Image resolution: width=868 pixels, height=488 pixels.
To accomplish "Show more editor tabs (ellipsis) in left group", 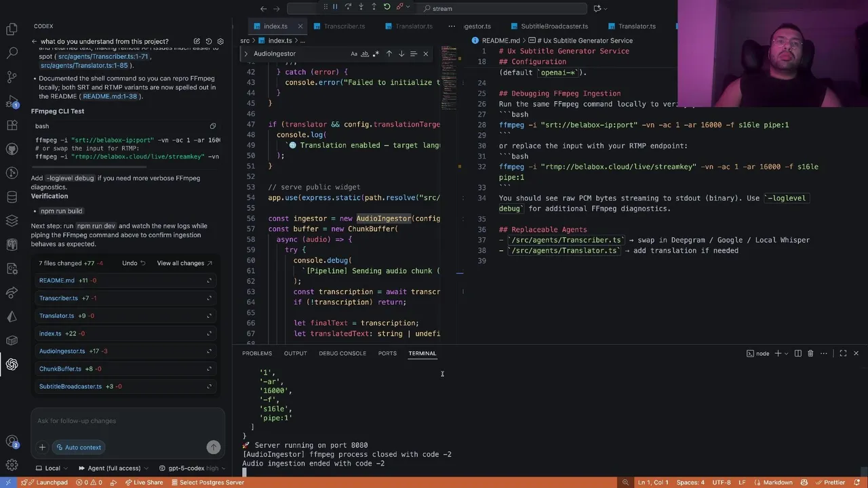I will [452, 26].
